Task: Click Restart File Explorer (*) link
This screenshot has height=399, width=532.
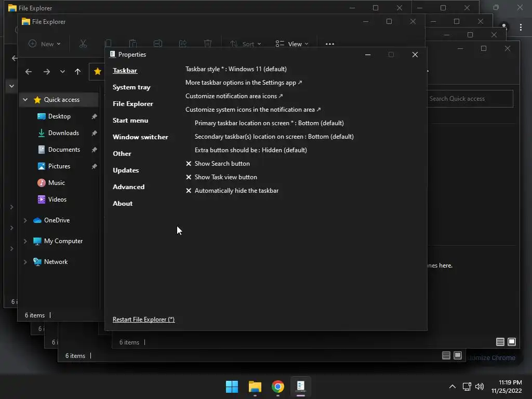Action: [x=143, y=320]
